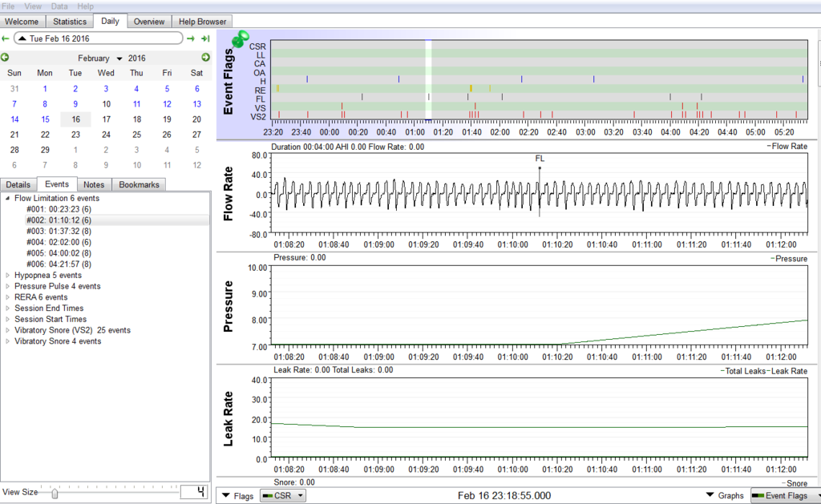Select event #004 at 02:02:00
The image size is (821, 504).
(59, 242)
